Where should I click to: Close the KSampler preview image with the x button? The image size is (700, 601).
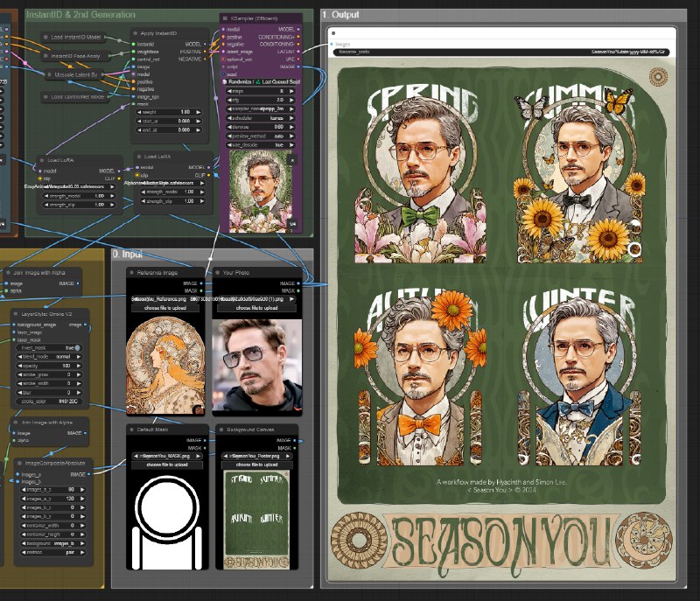tap(292, 159)
